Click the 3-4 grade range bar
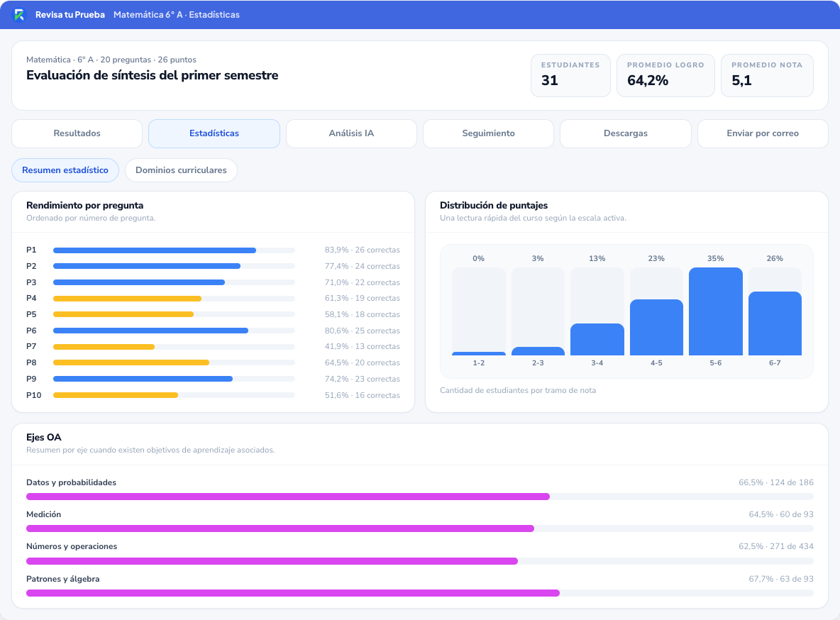Viewport: 840px width, 620px height. 597,339
